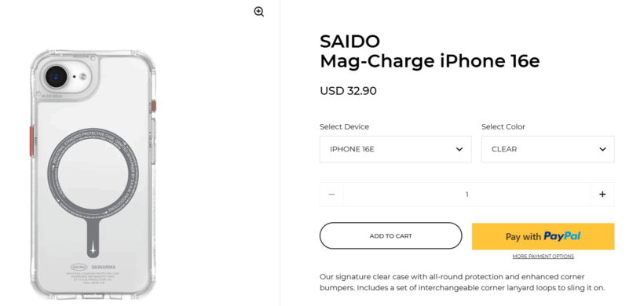
Task: Open the CLEAR color dropdown
Action: tap(548, 149)
